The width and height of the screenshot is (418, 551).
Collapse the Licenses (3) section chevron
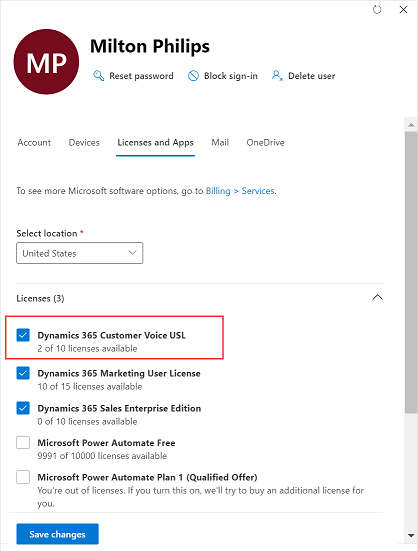pos(378,297)
